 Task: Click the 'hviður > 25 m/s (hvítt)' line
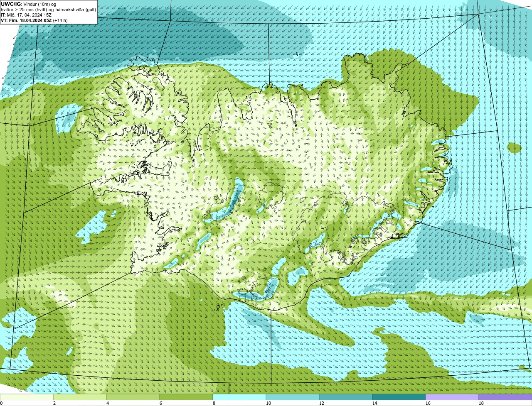point(49,9)
